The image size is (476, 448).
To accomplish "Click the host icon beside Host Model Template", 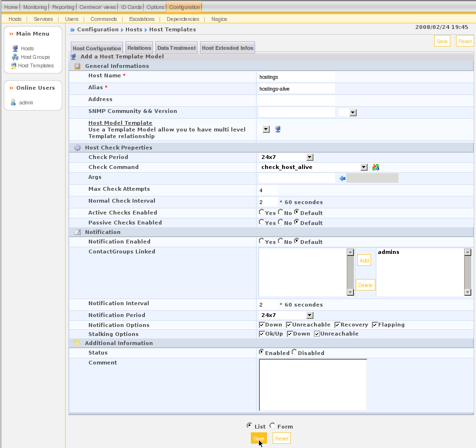I will [x=278, y=129].
